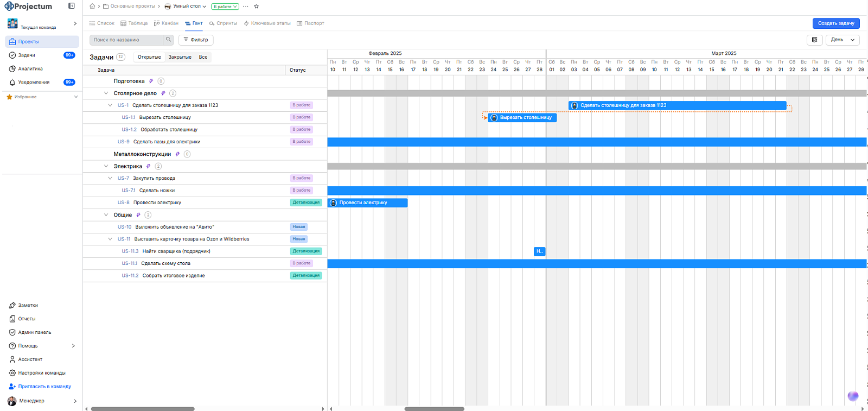Click lightning icon next to Общие

[138, 215]
